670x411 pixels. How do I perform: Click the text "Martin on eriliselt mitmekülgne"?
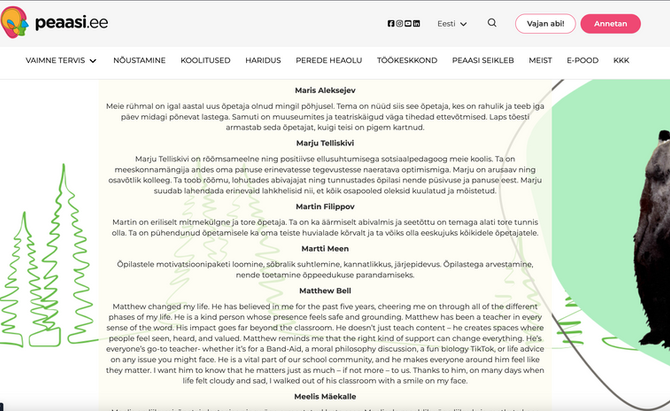point(170,222)
